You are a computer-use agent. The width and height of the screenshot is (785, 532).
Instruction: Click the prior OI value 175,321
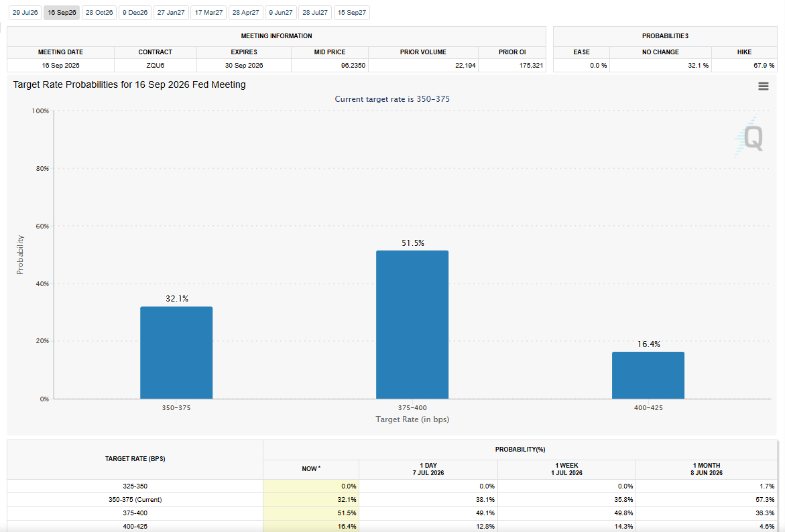[x=531, y=66]
